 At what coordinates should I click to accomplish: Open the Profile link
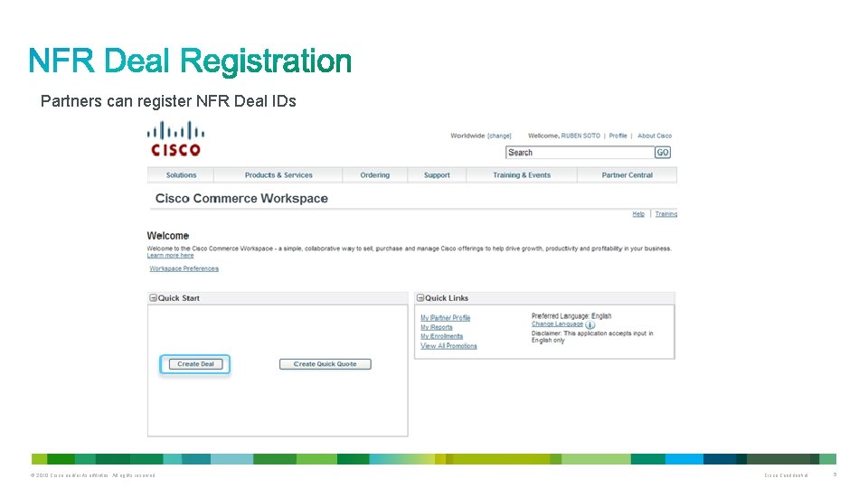click(618, 136)
